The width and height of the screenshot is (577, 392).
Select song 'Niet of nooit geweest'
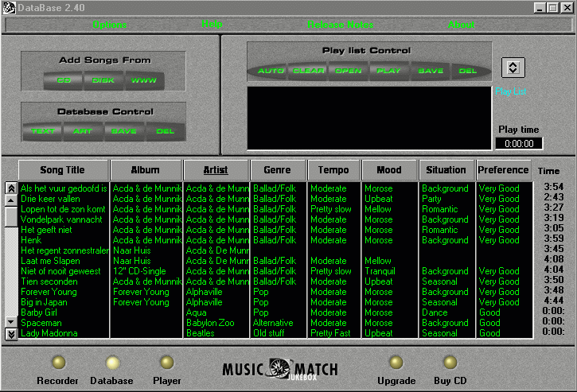coord(60,271)
